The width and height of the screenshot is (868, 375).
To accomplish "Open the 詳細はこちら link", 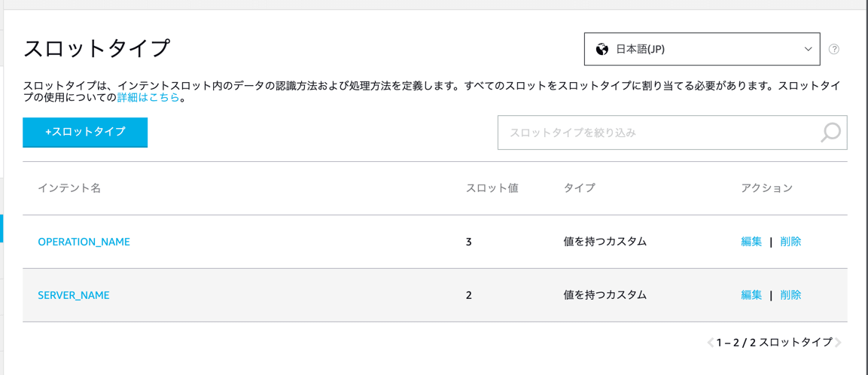I will (x=148, y=98).
